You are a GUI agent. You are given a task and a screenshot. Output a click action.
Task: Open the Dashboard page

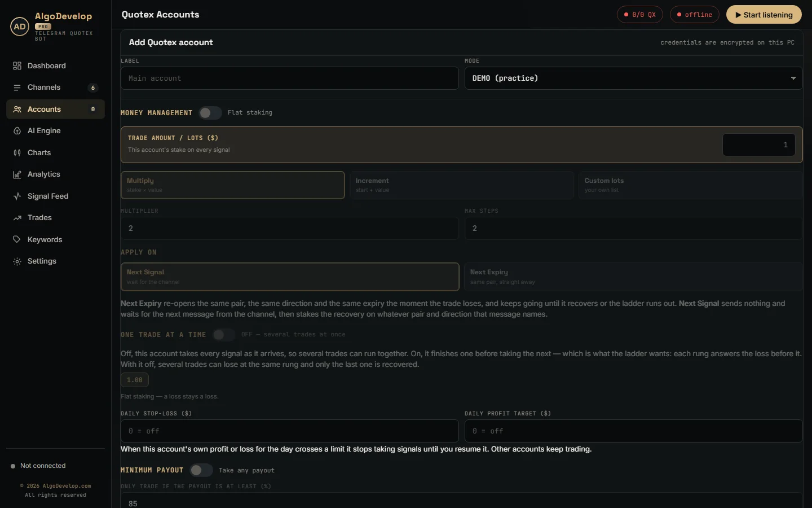point(55,66)
